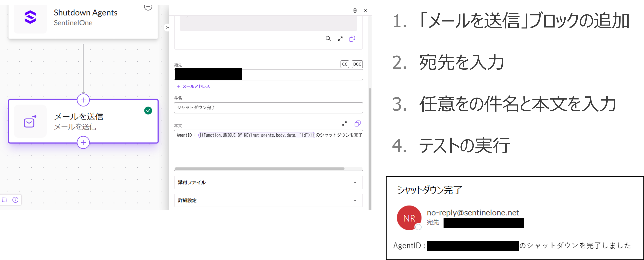644x260 pixels.
Task: Add a step below メールを送信 block
Action: click(83, 143)
